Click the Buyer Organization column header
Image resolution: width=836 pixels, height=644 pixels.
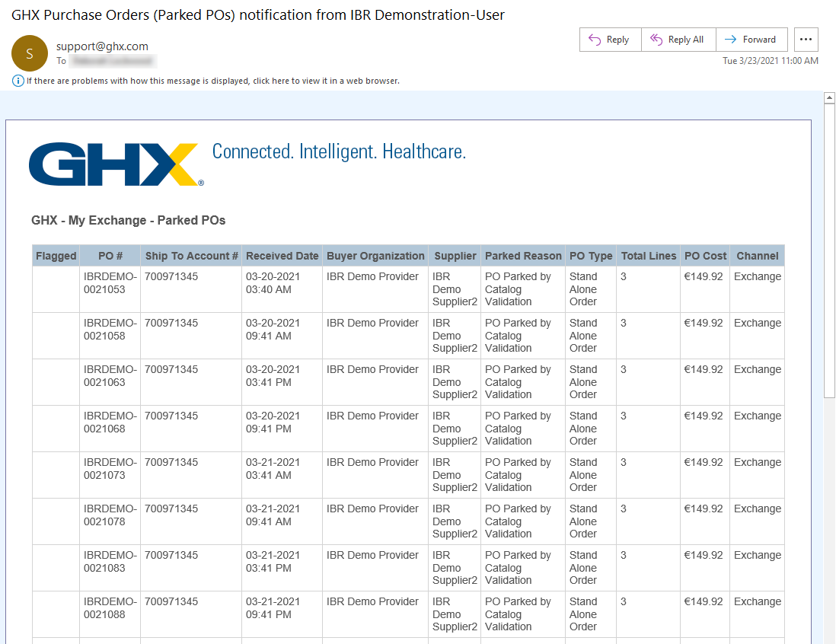375,256
